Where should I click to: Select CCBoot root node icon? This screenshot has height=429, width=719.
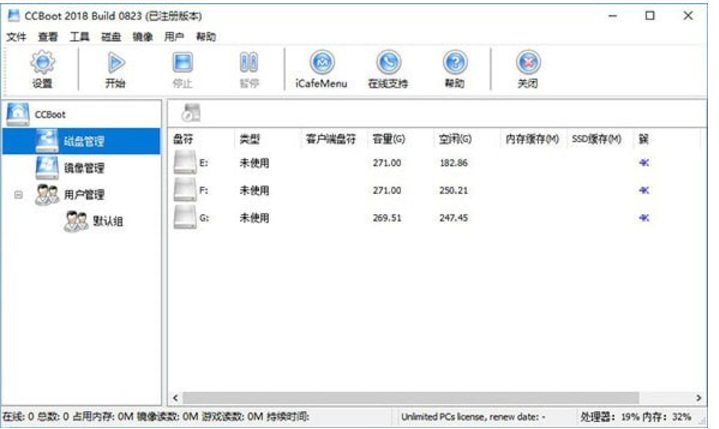17,114
